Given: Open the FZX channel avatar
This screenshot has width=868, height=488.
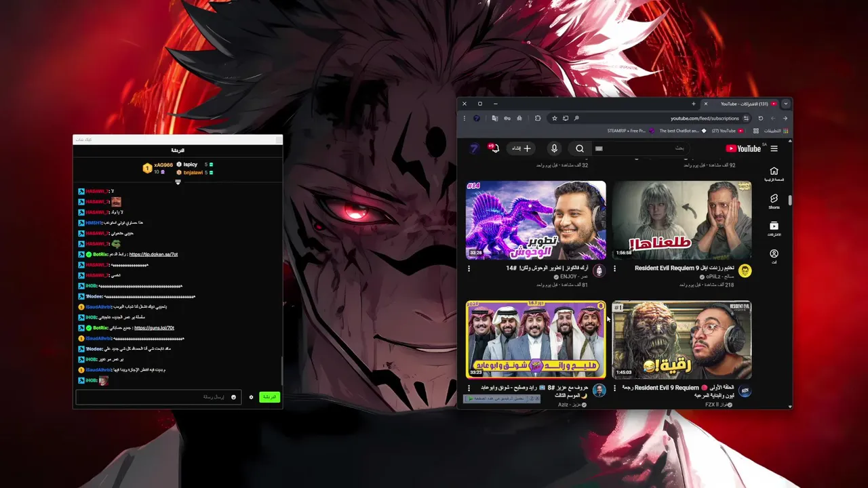Looking at the screenshot, I should pyautogui.click(x=745, y=390).
